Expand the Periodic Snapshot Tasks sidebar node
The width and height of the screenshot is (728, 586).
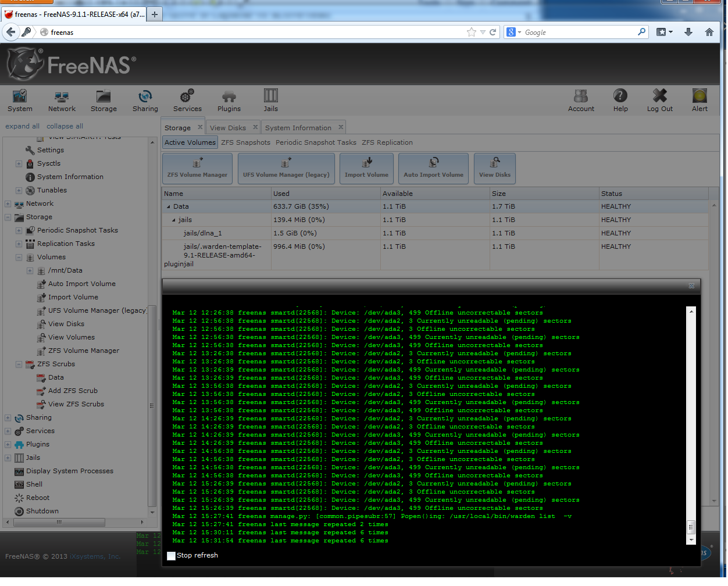[x=19, y=231]
